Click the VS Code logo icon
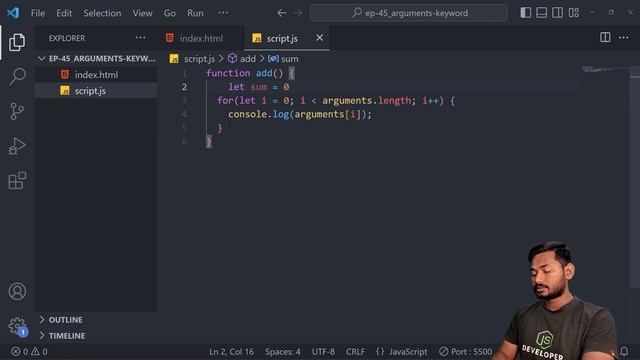This screenshot has width=640, height=360. (x=13, y=13)
